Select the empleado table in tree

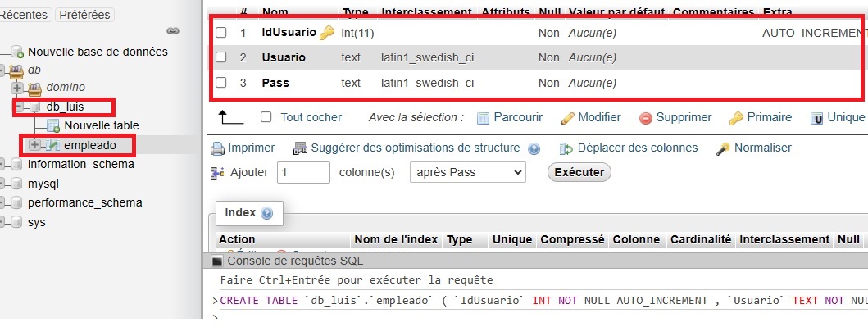click(x=90, y=145)
